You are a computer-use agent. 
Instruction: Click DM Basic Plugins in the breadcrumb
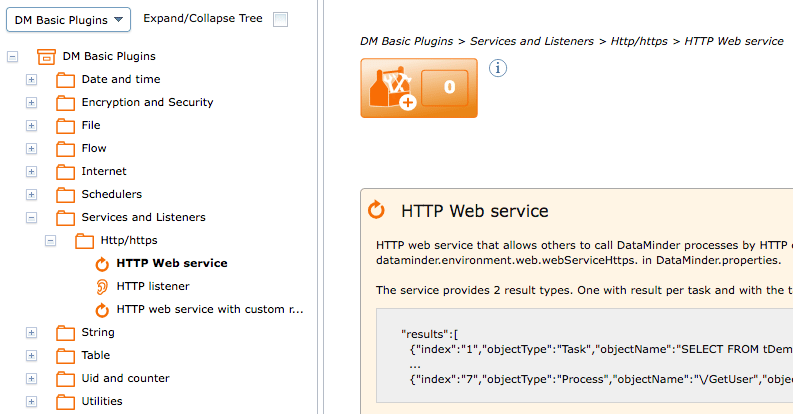[407, 41]
